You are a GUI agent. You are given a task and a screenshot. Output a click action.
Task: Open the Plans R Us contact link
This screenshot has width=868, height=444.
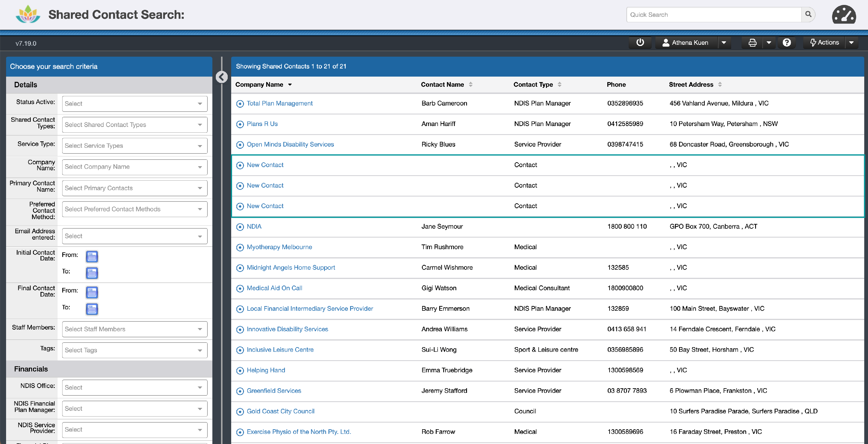coord(262,124)
